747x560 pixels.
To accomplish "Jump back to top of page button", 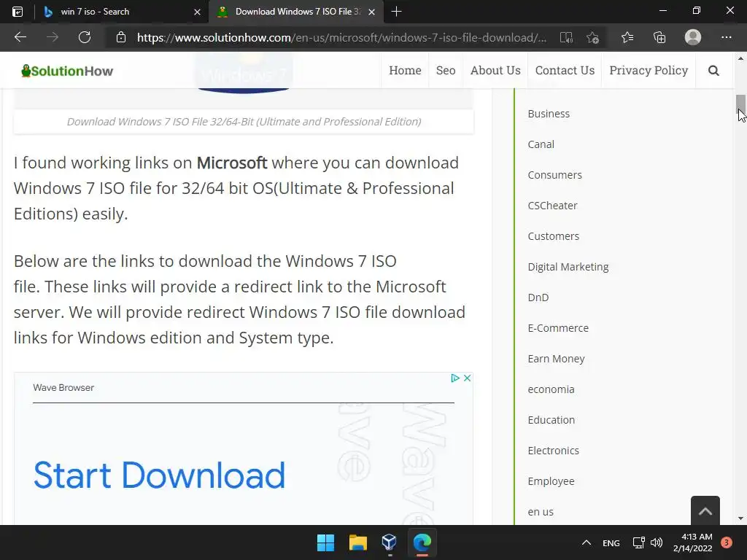I will point(705,510).
